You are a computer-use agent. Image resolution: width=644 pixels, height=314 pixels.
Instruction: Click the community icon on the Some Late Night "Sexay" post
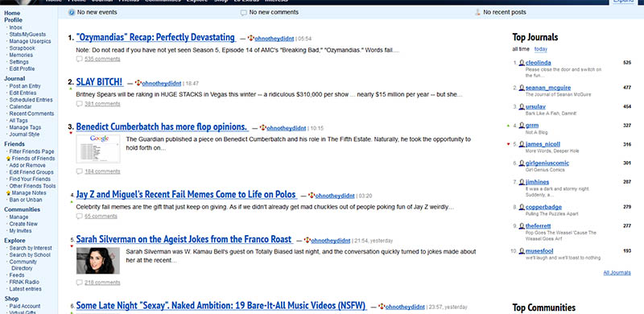point(382,307)
